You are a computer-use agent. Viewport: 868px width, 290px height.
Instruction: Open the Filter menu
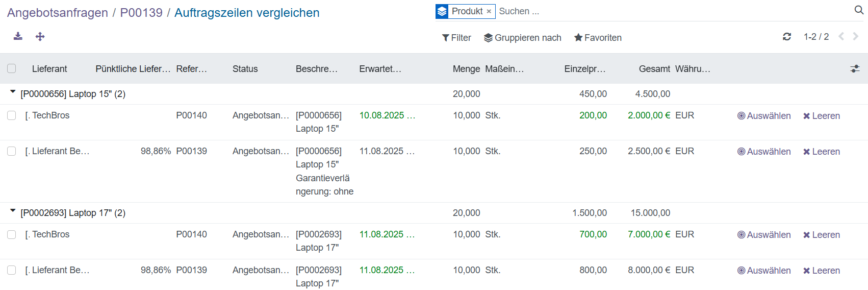tap(456, 38)
